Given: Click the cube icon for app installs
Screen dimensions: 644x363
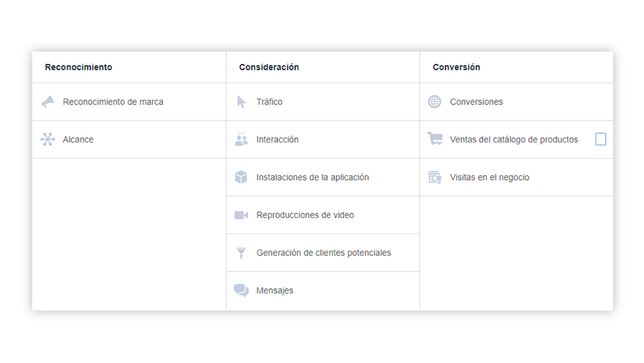Looking at the screenshot, I should 241,177.
